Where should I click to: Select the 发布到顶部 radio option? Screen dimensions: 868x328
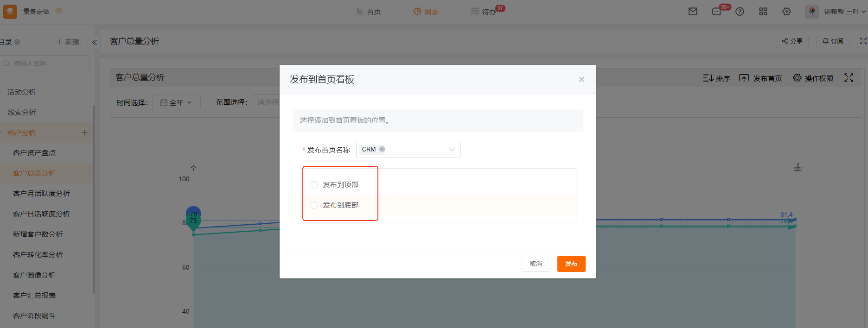click(314, 185)
